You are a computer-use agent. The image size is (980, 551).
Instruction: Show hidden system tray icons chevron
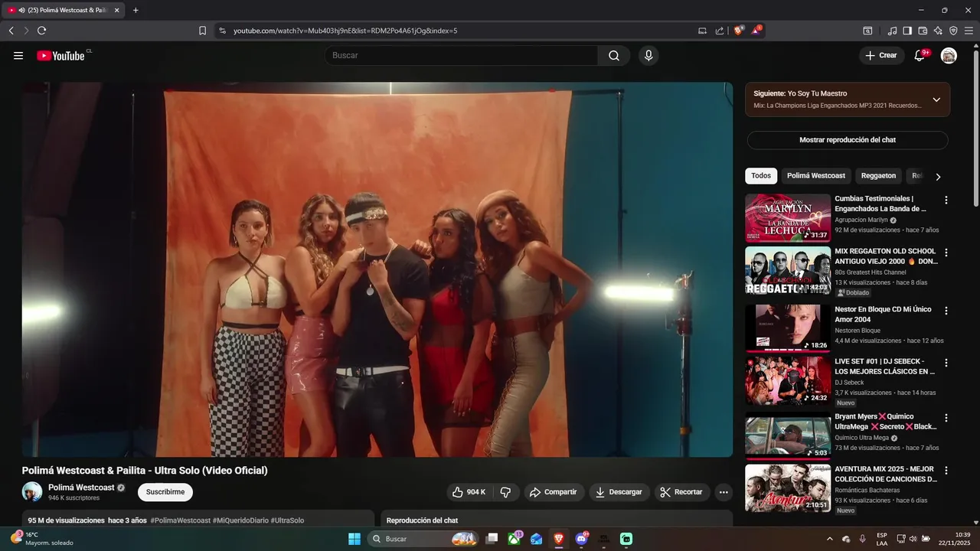point(829,539)
